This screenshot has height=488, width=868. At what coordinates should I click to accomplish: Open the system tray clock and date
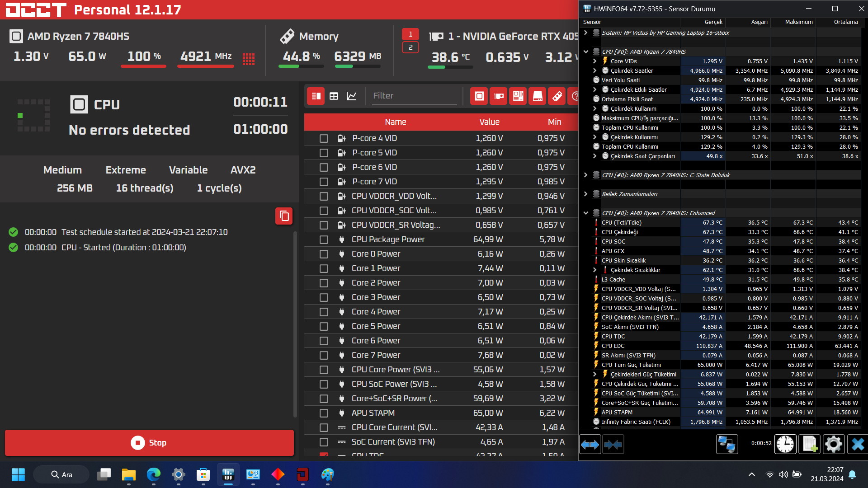pyautogui.click(x=827, y=474)
